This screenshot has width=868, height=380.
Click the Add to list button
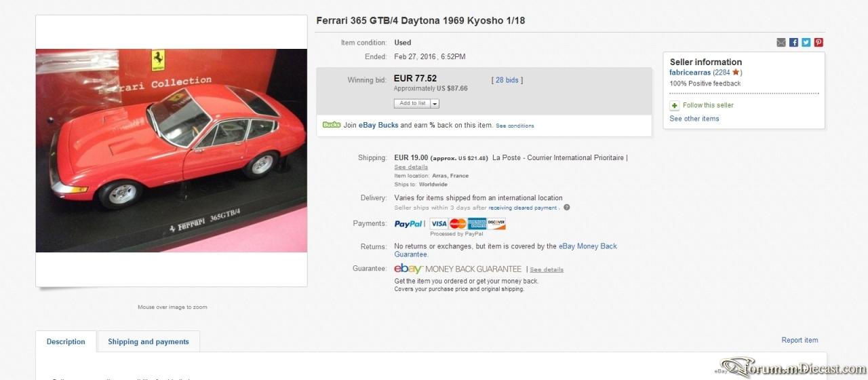(x=412, y=104)
